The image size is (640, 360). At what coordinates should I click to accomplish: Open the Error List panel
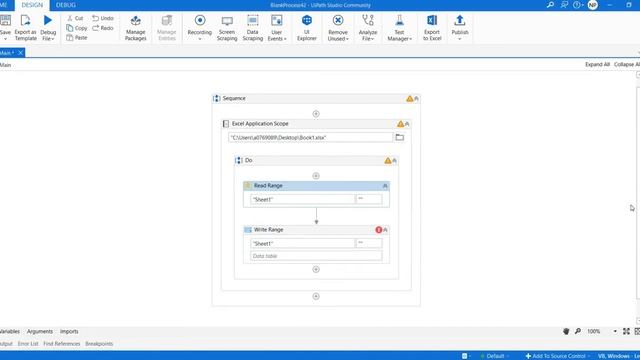(x=28, y=344)
